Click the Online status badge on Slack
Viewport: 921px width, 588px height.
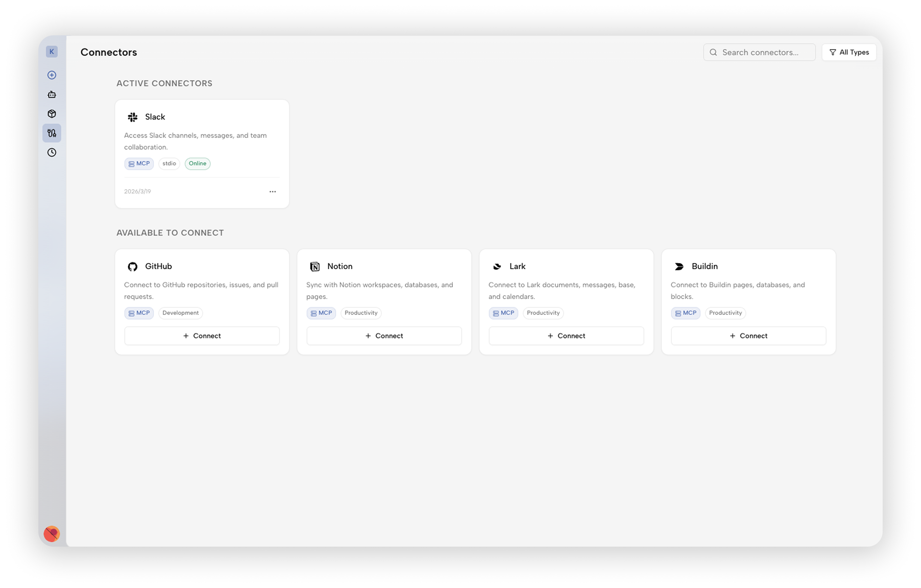point(197,164)
